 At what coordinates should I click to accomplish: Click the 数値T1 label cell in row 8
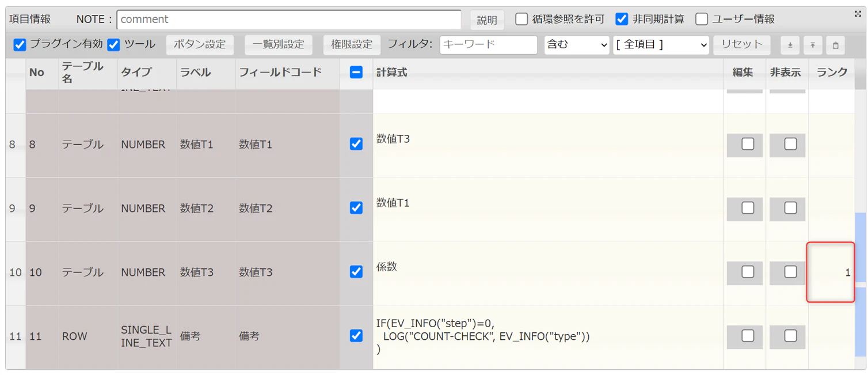tap(206, 145)
